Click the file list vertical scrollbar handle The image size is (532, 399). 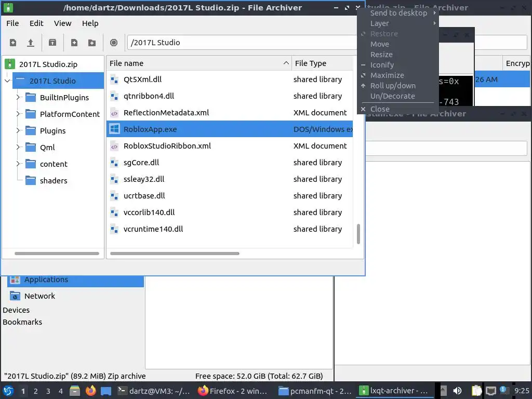click(358, 234)
